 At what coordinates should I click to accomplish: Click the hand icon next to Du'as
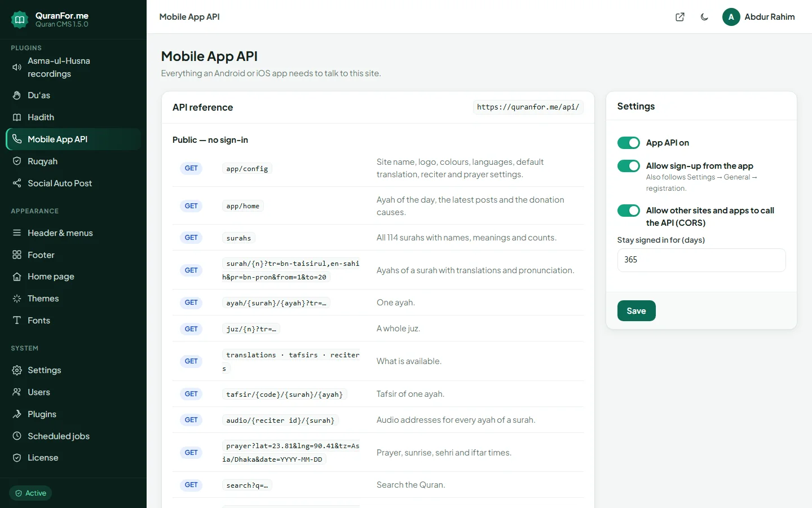coord(17,95)
